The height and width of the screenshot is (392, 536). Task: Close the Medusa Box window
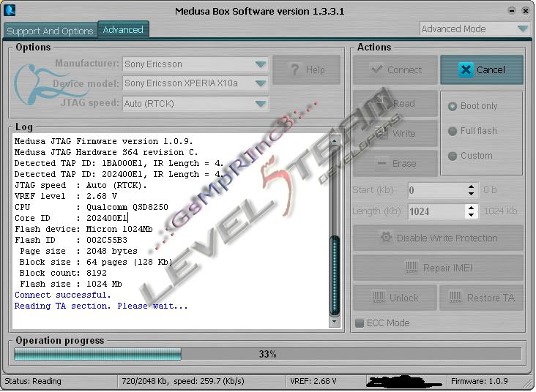pyautogui.click(x=526, y=10)
